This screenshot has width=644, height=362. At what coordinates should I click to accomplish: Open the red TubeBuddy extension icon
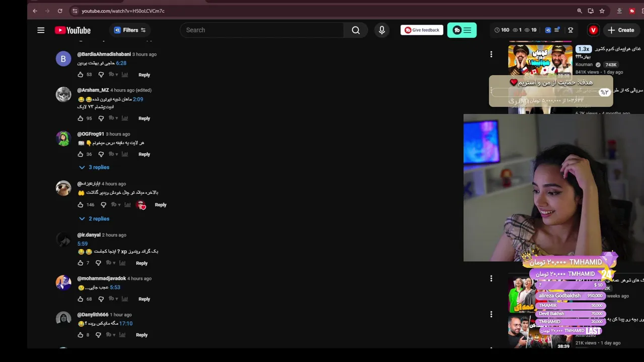coord(632,11)
